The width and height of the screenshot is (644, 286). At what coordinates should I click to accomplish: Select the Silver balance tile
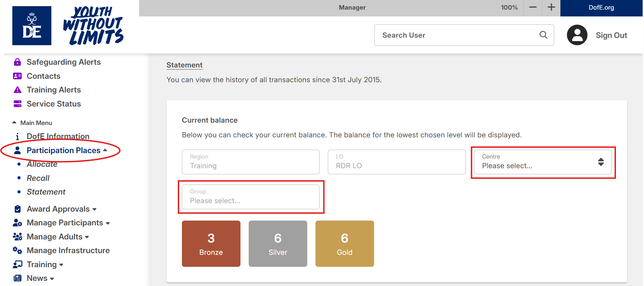[x=278, y=244]
